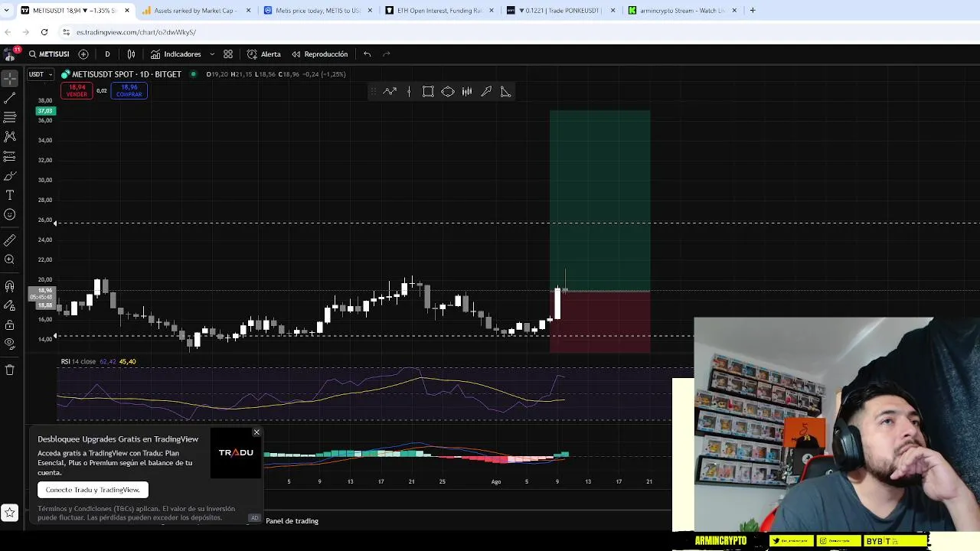
Task: Click the VENDER 18,94 sell button
Action: (x=77, y=90)
